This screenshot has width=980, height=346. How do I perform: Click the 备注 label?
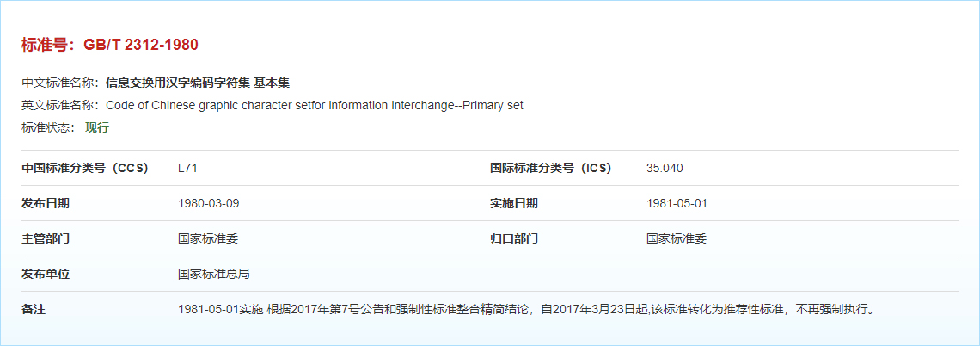point(34,309)
